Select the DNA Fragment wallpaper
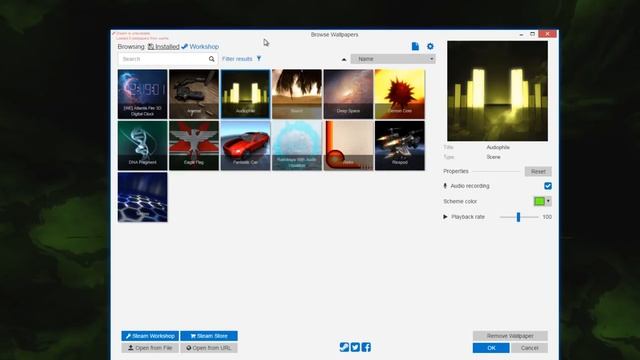This screenshot has height=360, width=640. coord(142,146)
